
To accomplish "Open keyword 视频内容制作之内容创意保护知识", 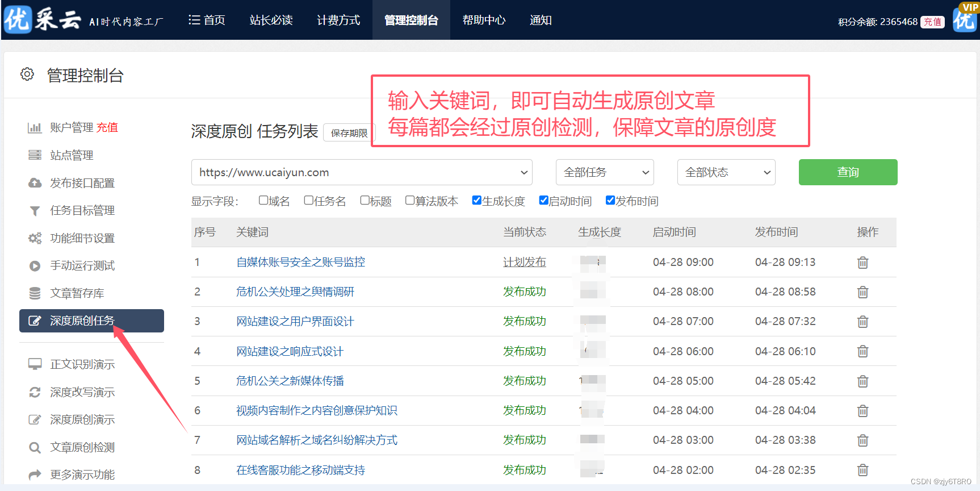I will (x=317, y=410).
